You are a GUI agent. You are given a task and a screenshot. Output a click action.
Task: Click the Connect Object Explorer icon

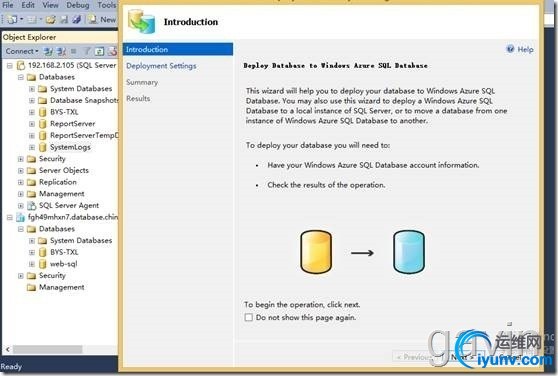pyautogui.click(x=48, y=52)
